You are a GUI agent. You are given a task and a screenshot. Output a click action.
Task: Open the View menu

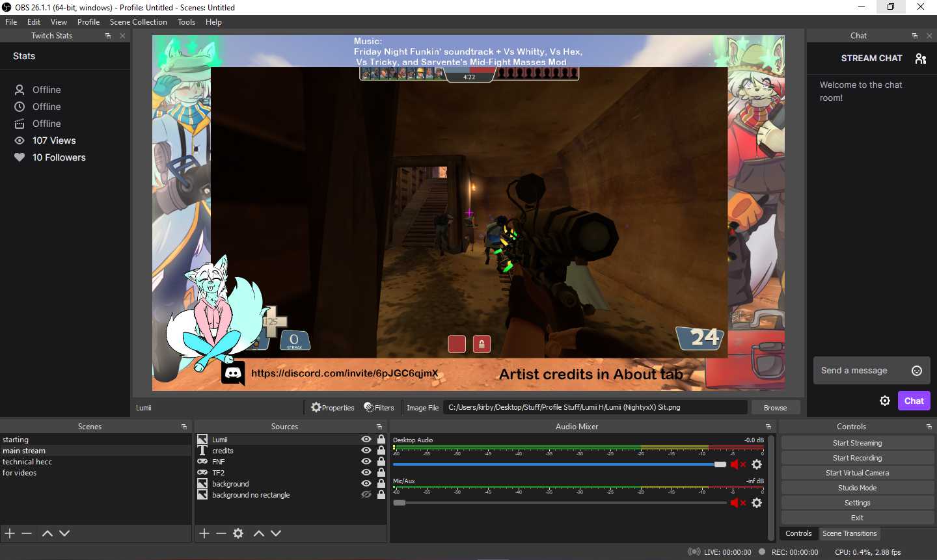(59, 22)
